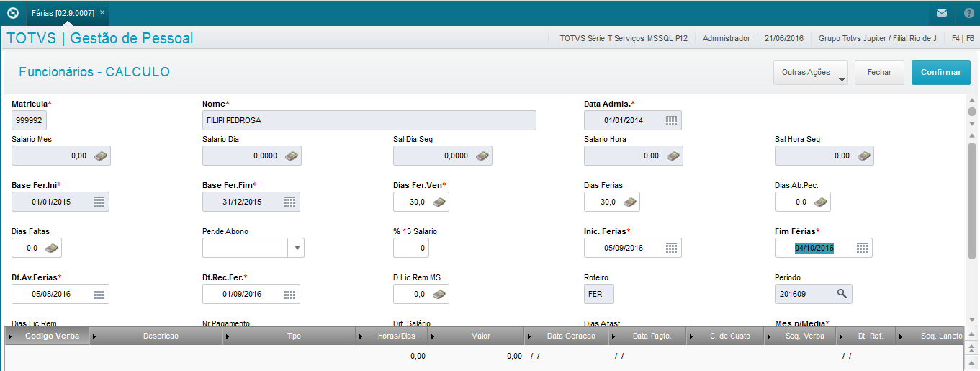
Task: Open calendar picker for Fim Férias
Action: click(x=862, y=249)
